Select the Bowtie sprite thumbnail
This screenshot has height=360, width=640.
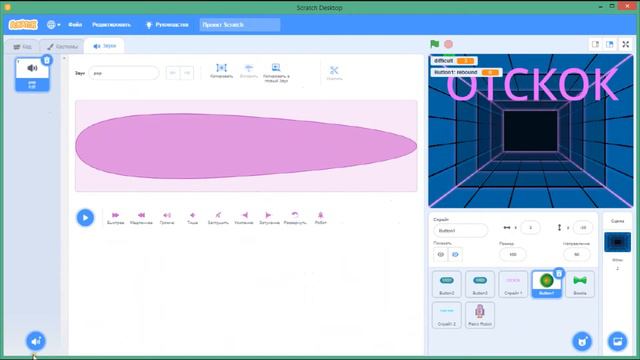(580, 284)
